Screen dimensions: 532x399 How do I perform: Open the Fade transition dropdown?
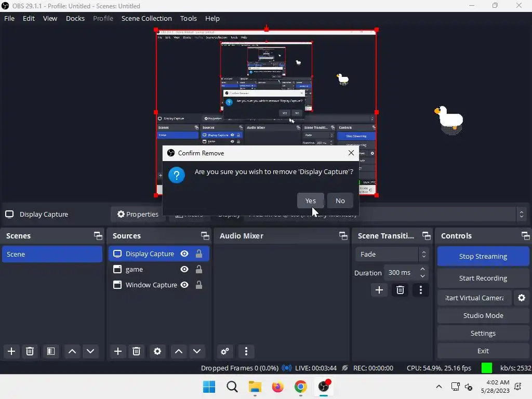(x=392, y=254)
